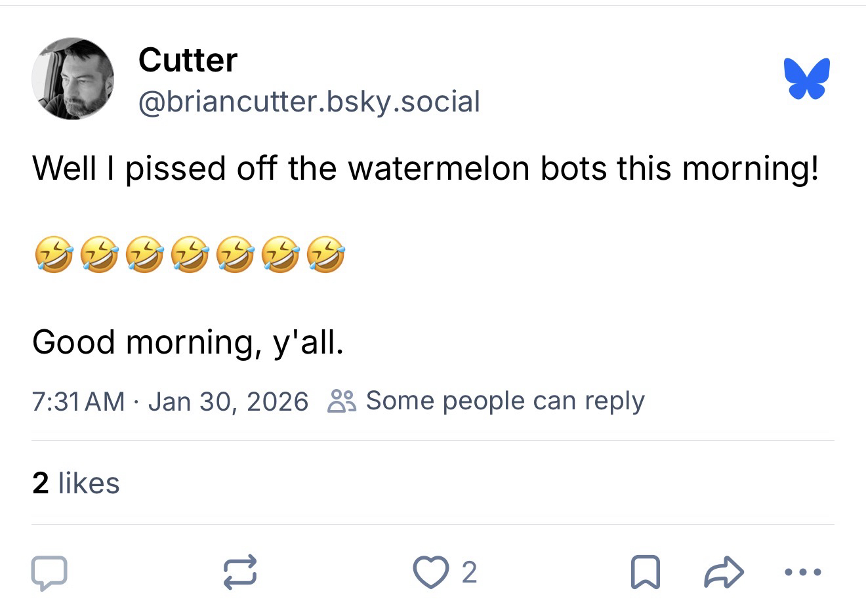Click the blue Bluesky butterfly logo
This screenshot has height=616, width=866.
(806, 79)
